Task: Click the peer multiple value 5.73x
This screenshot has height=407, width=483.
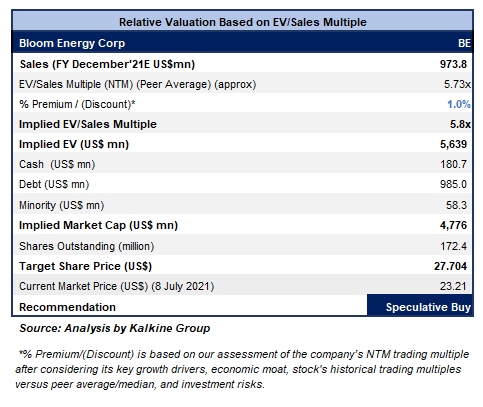Action: click(457, 84)
